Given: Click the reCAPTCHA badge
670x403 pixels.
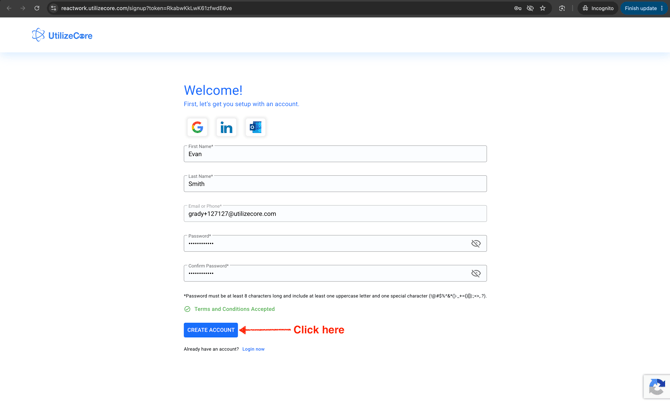Looking at the screenshot, I should click(657, 387).
